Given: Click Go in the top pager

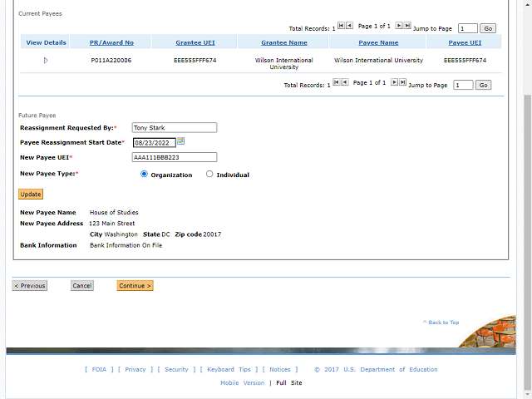Looking at the screenshot, I should click(x=488, y=28).
